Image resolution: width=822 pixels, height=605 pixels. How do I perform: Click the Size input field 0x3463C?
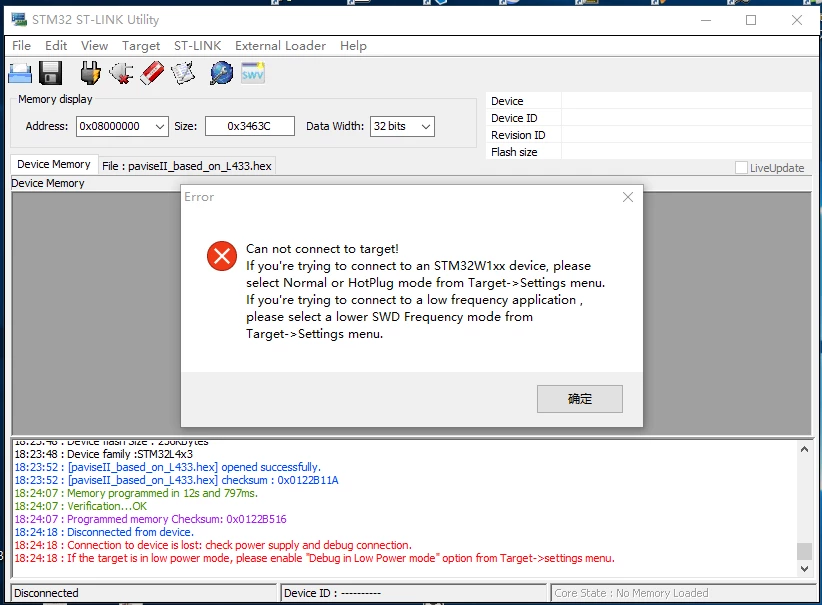[250, 126]
